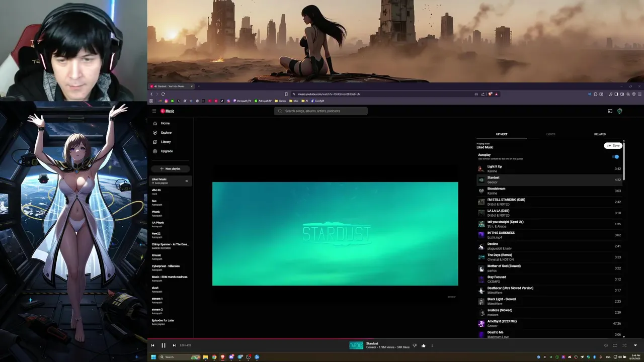Toggle the Autoplay switch
This screenshot has width=644, height=362.
pos(616,157)
